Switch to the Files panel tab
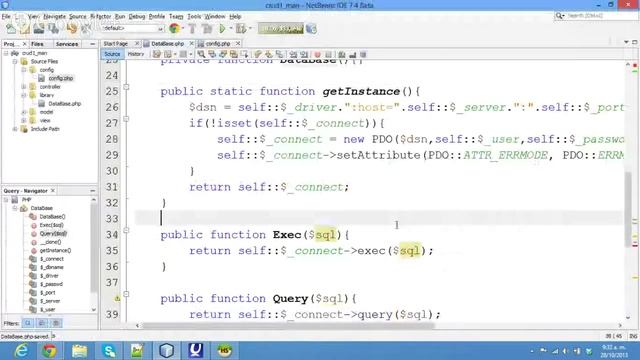This screenshot has width=640, height=360. [x=37, y=44]
